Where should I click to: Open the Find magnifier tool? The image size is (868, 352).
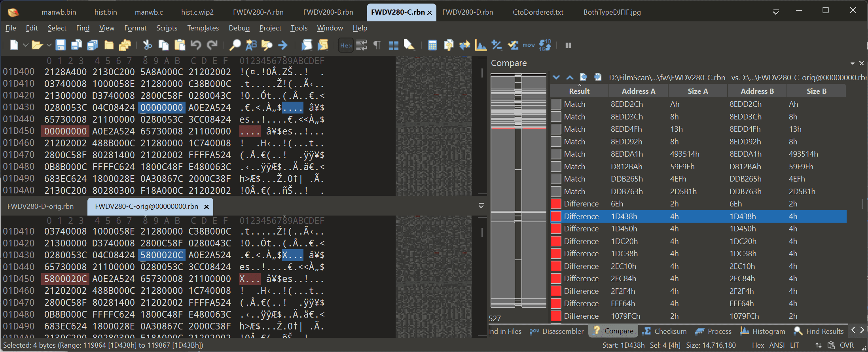[235, 45]
